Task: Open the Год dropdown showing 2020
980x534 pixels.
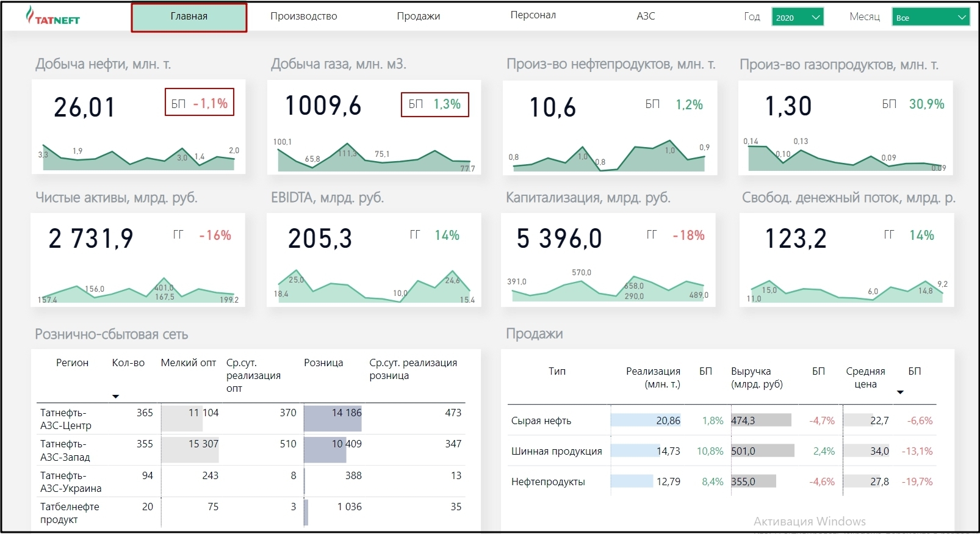Action: click(x=798, y=17)
